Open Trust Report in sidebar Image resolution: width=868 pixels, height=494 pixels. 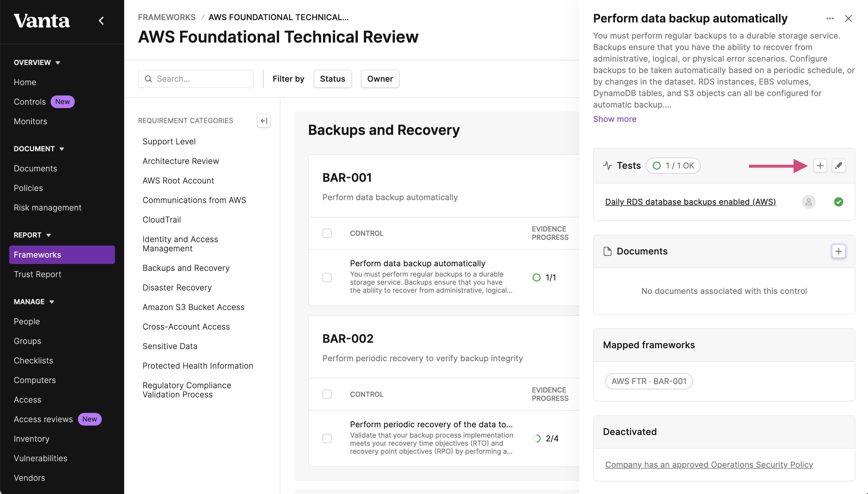click(37, 274)
